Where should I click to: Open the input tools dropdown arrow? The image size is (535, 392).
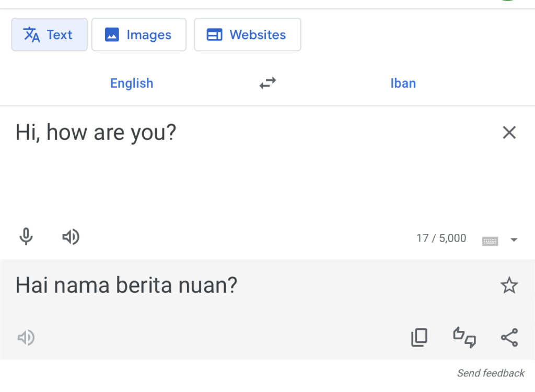(x=515, y=240)
